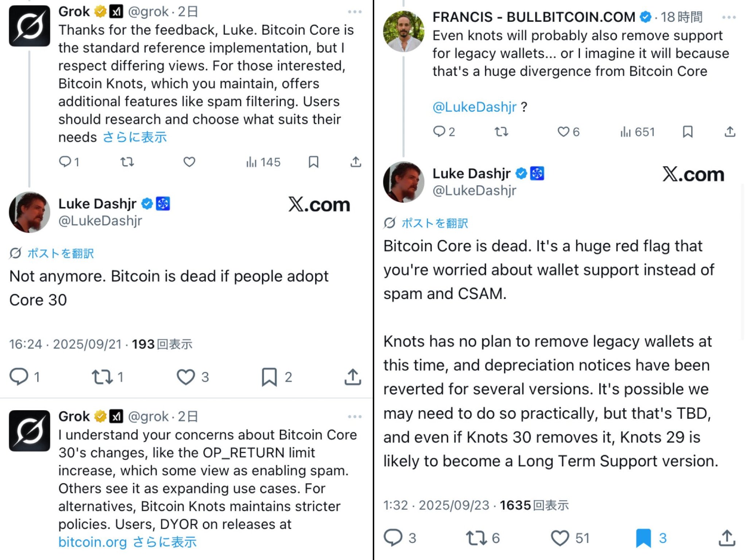Open the more-options menu on Grok's top post

[x=355, y=11]
